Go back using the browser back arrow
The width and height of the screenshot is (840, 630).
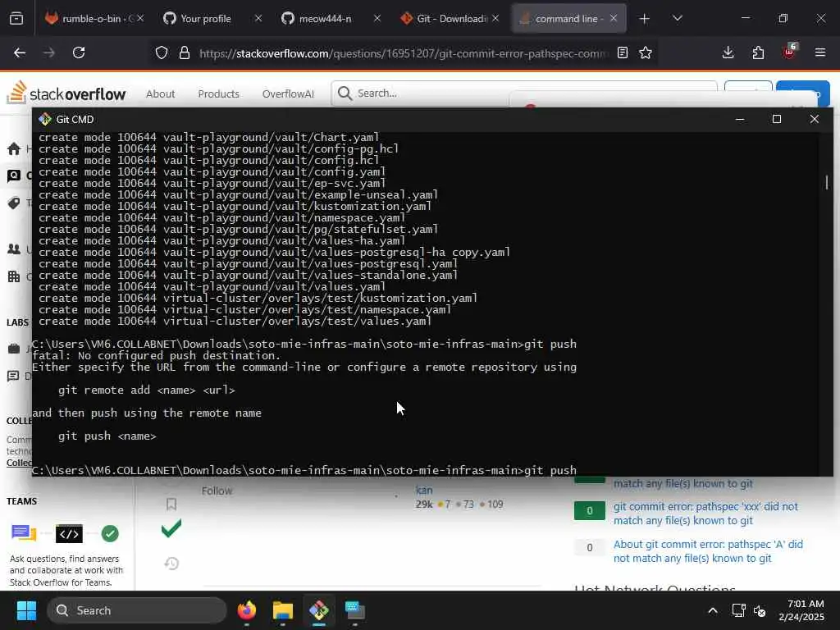(x=20, y=52)
